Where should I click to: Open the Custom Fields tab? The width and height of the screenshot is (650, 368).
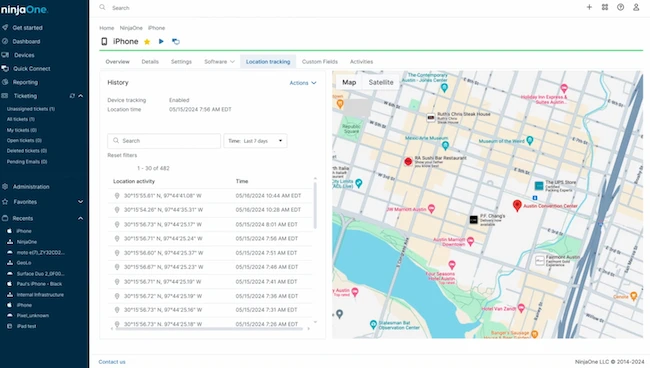(x=320, y=62)
